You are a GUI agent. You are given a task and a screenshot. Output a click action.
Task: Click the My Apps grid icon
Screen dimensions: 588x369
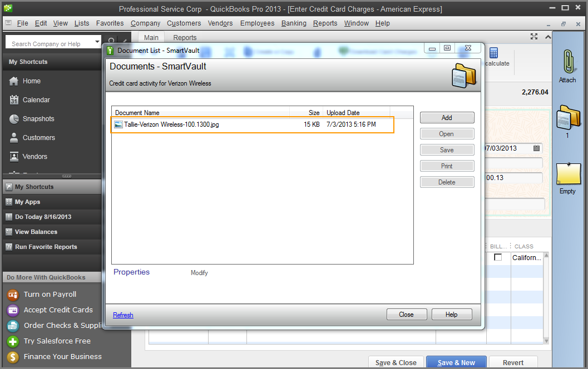coord(9,202)
